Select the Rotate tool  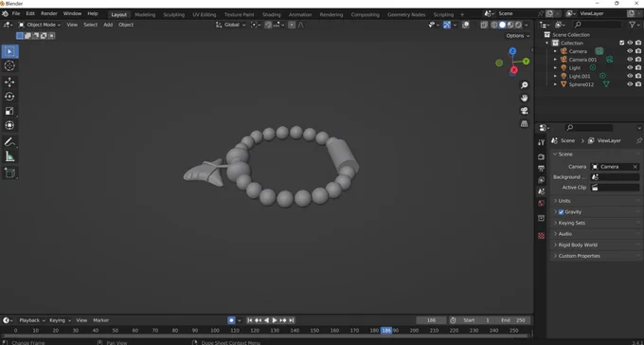(x=9, y=97)
